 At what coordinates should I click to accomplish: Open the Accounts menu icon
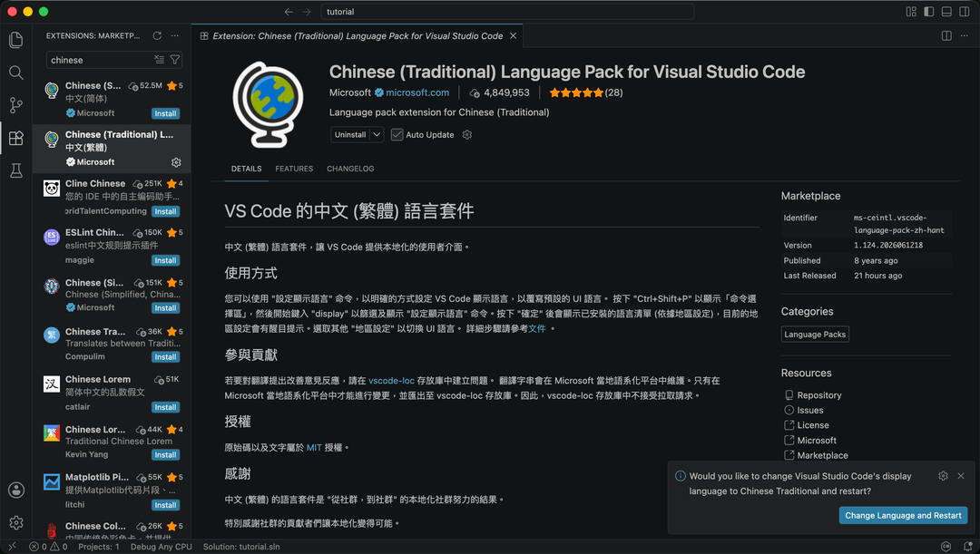[x=16, y=491]
